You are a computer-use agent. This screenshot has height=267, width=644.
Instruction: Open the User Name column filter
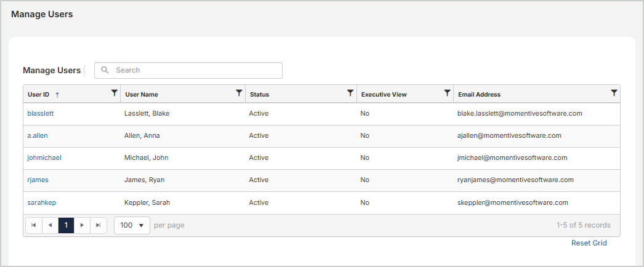point(239,93)
